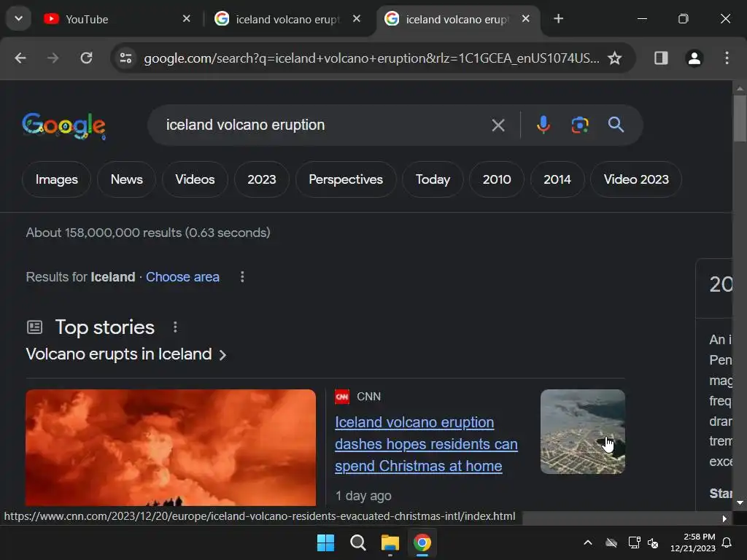Select the Perspectives filter chip
Viewport: 747px width, 560px height.
(346, 179)
